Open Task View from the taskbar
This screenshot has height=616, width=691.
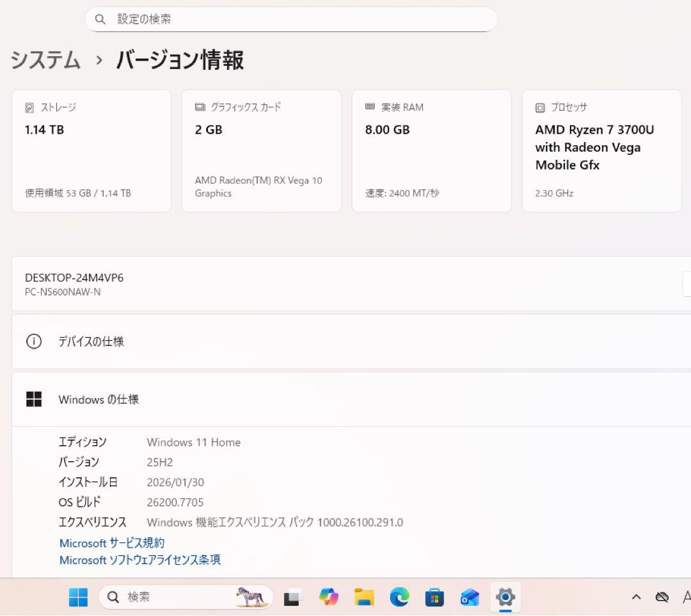point(292,597)
